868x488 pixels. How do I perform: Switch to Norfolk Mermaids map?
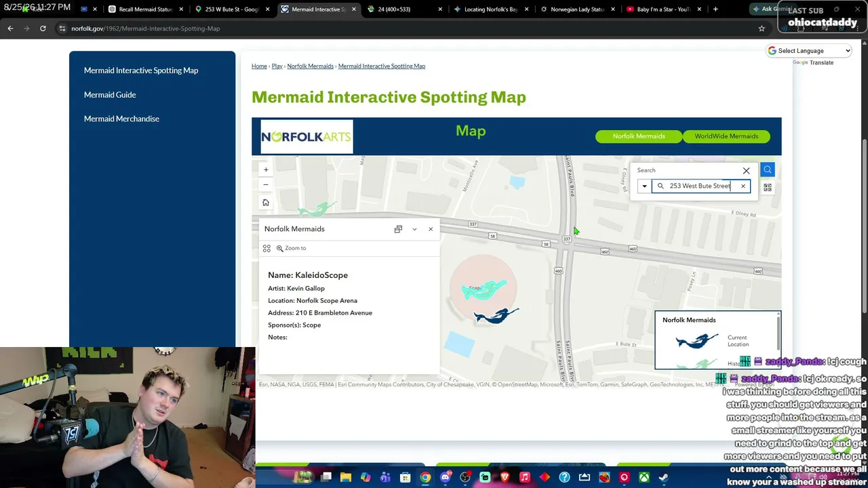tap(639, 136)
